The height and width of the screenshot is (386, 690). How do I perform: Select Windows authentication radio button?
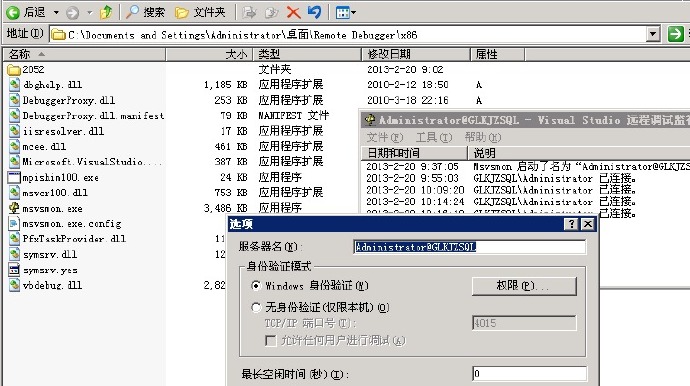click(x=256, y=286)
